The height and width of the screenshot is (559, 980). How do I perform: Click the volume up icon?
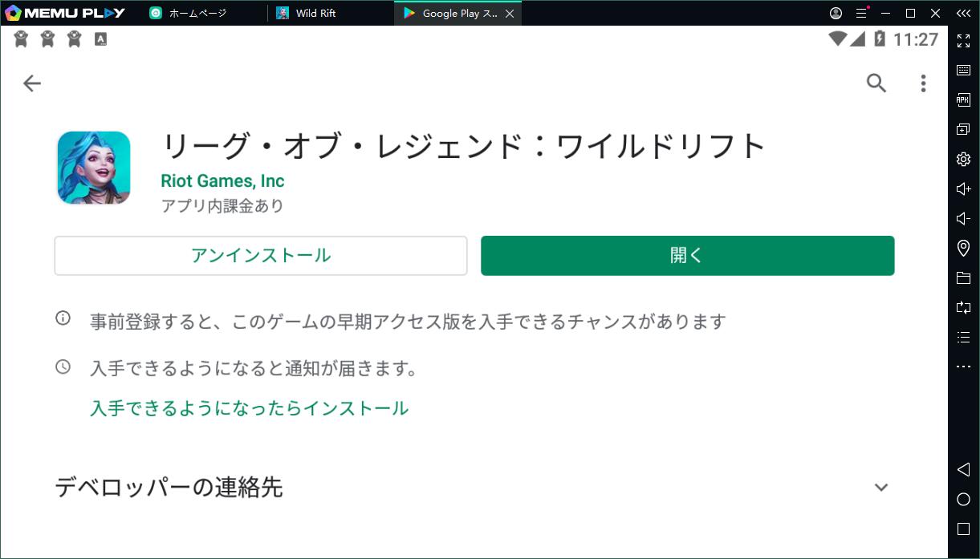pyautogui.click(x=963, y=189)
